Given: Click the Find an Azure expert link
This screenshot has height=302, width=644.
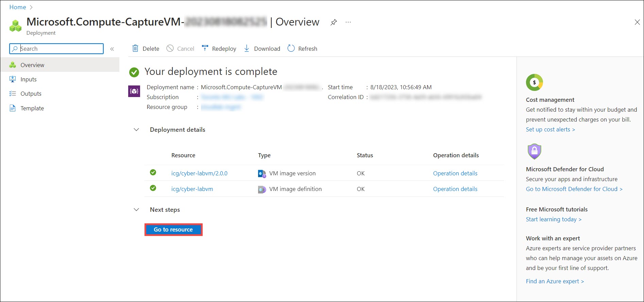Looking at the screenshot, I should 555,281.
